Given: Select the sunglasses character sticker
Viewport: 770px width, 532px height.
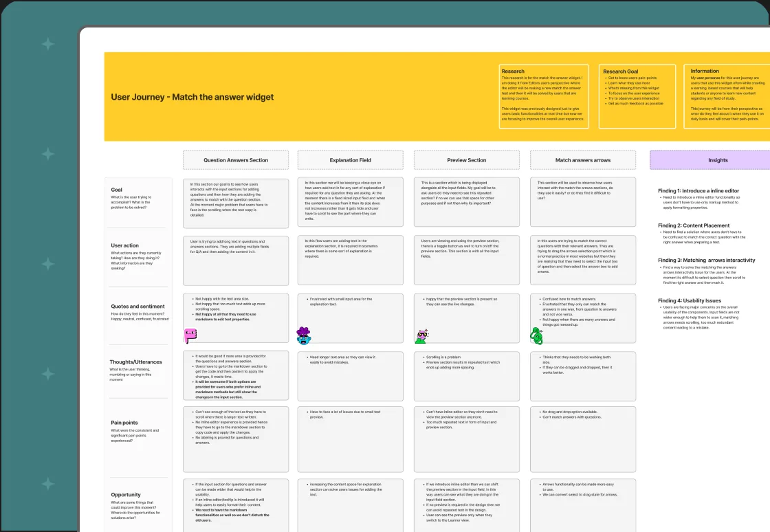Looking at the screenshot, I should click(x=422, y=335).
